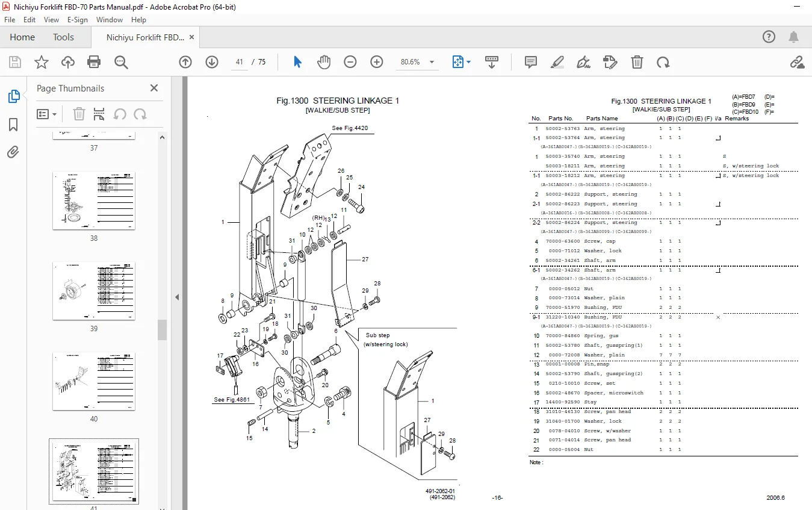Click the "Parts Name" column header
The height and width of the screenshot is (510, 812).
(602, 119)
